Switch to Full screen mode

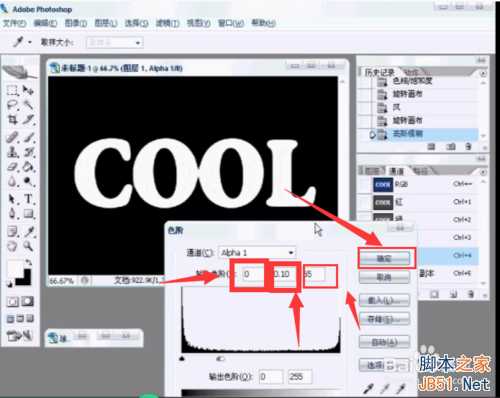pyautogui.click(x=30, y=319)
